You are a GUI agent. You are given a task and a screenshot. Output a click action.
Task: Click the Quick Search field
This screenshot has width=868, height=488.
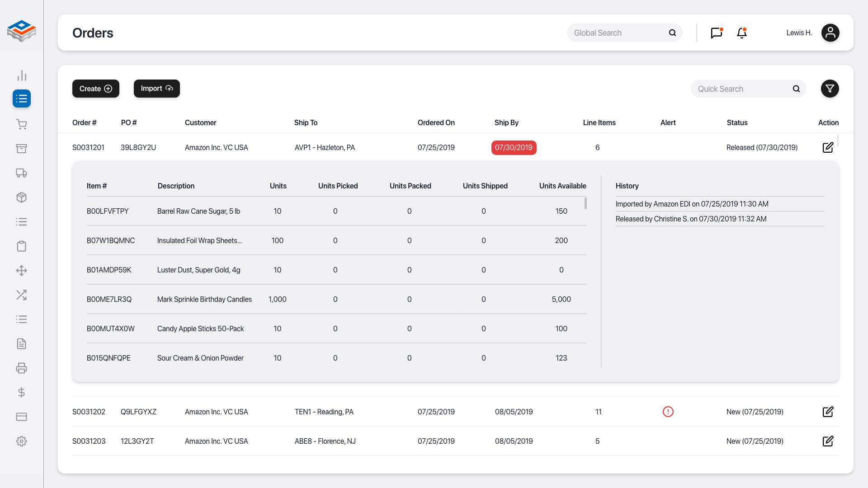[x=749, y=88]
